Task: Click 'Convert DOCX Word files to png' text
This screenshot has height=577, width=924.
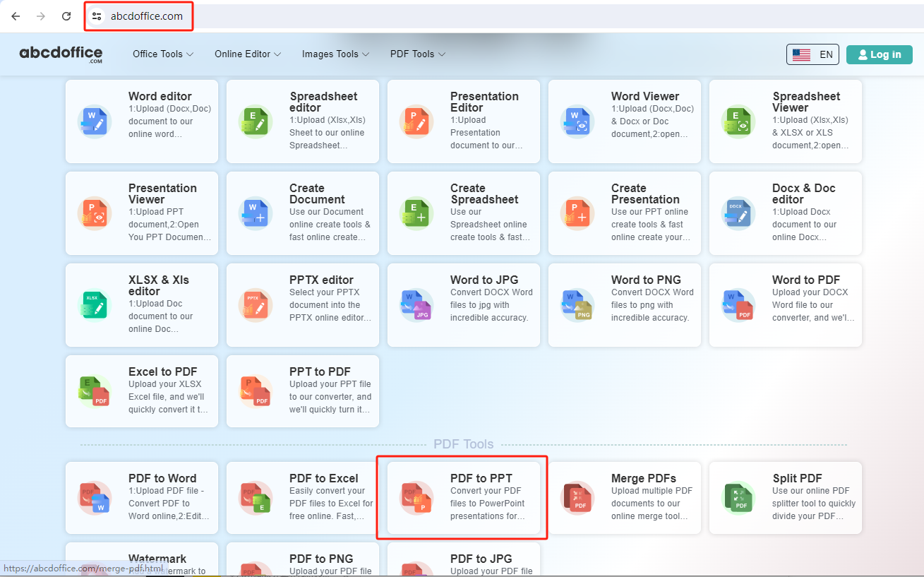Action: pyautogui.click(x=652, y=305)
